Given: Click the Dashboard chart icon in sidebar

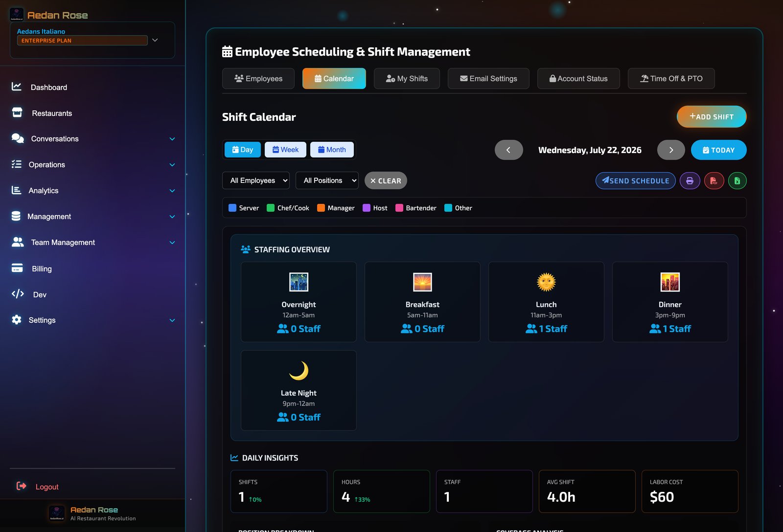Looking at the screenshot, I should 17,87.
